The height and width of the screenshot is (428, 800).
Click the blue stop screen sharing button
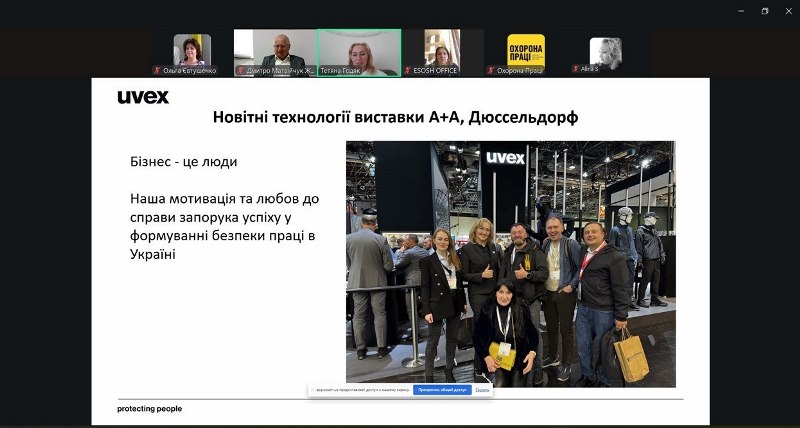point(442,390)
